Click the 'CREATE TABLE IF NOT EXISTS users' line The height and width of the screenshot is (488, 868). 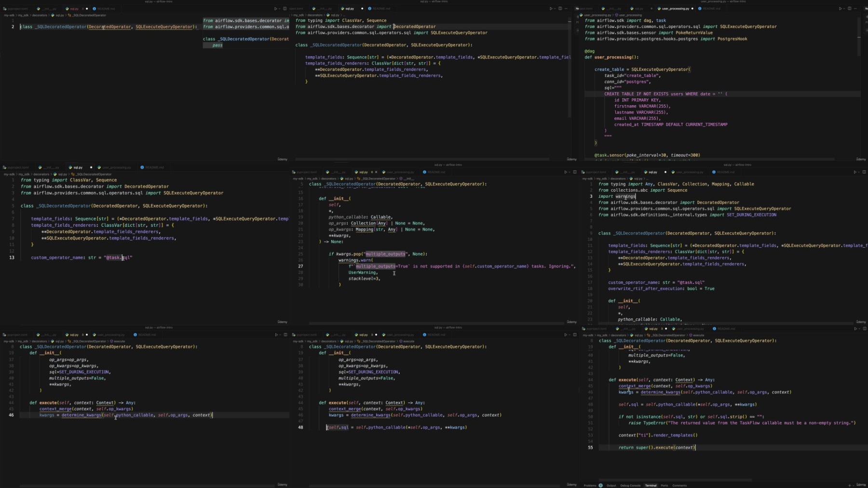[x=665, y=94]
